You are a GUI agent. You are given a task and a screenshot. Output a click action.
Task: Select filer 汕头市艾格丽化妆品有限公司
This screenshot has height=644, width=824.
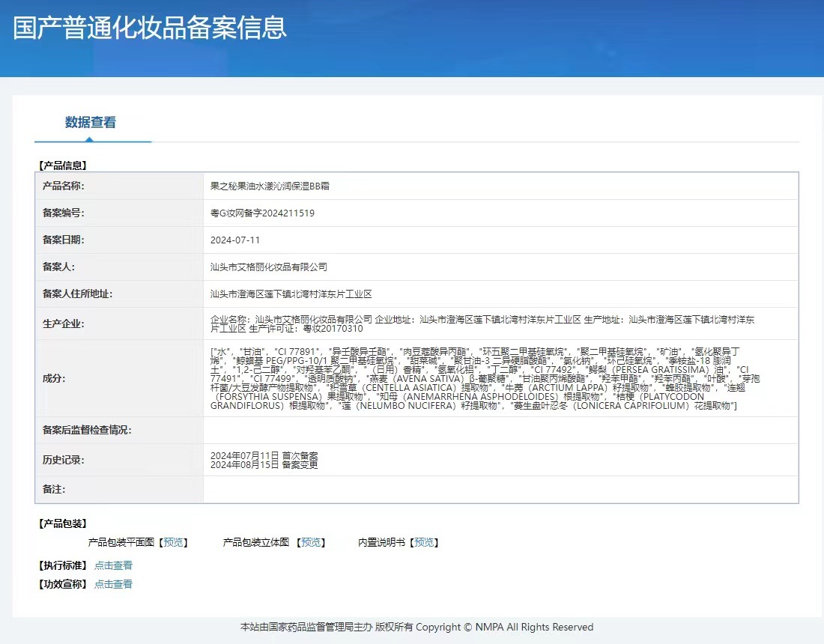(x=268, y=267)
